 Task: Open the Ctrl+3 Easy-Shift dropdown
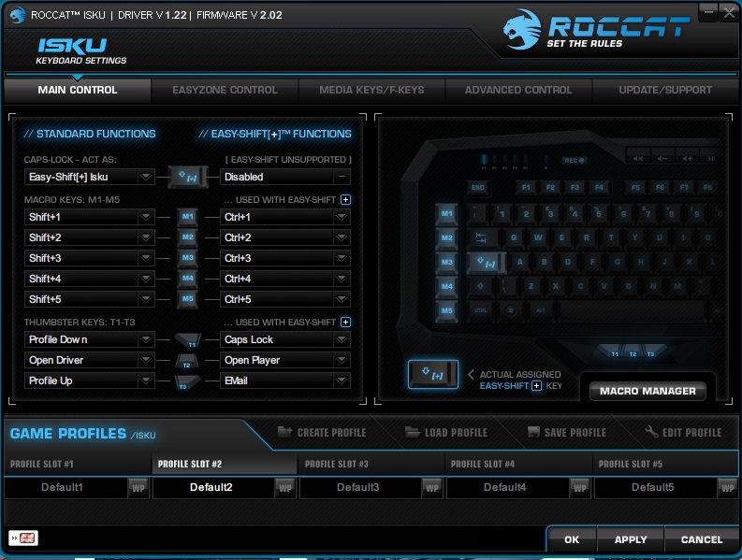click(342, 258)
